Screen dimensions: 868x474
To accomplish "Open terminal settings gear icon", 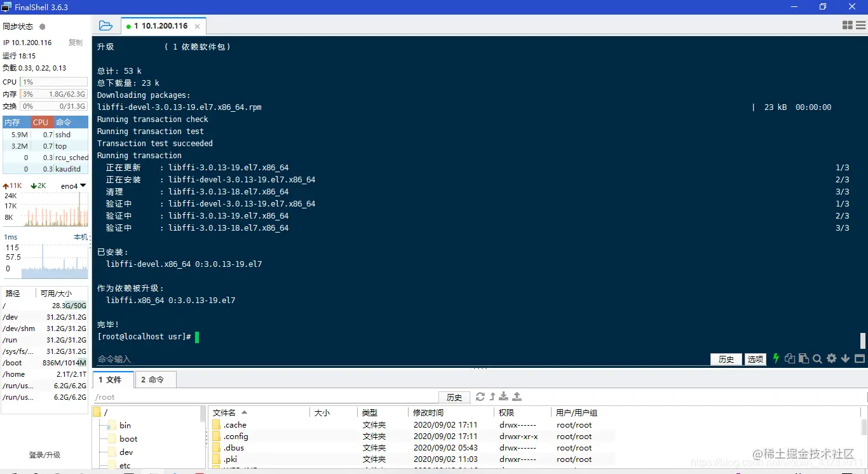I will click(831, 358).
